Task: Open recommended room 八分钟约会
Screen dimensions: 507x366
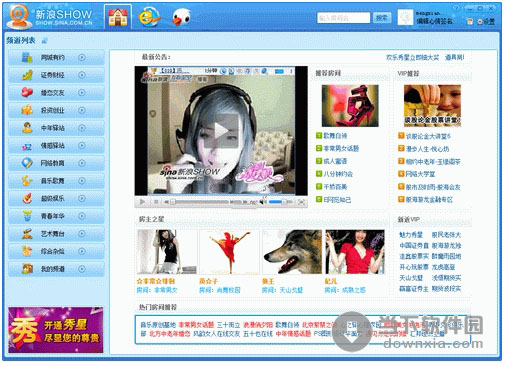Action: click(x=338, y=174)
